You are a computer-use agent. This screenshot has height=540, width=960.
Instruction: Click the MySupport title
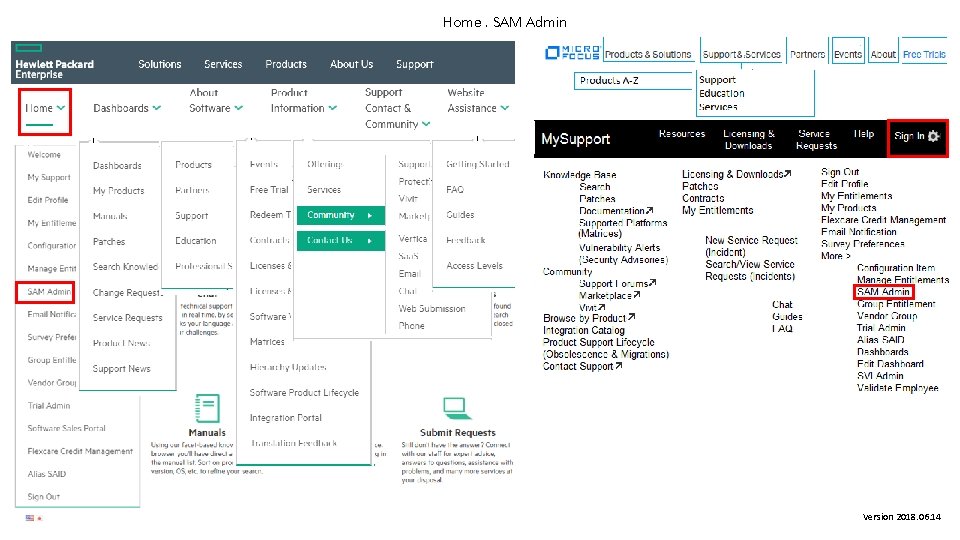(x=576, y=139)
